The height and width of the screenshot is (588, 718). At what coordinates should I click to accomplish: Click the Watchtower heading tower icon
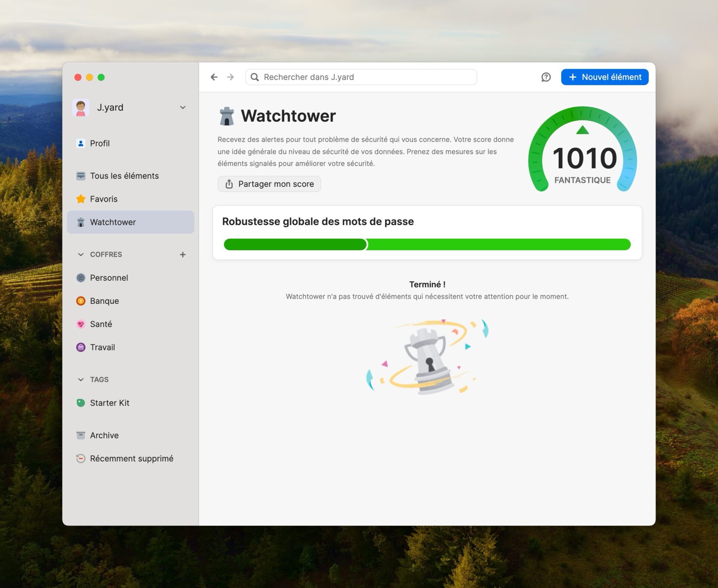point(227,116)
